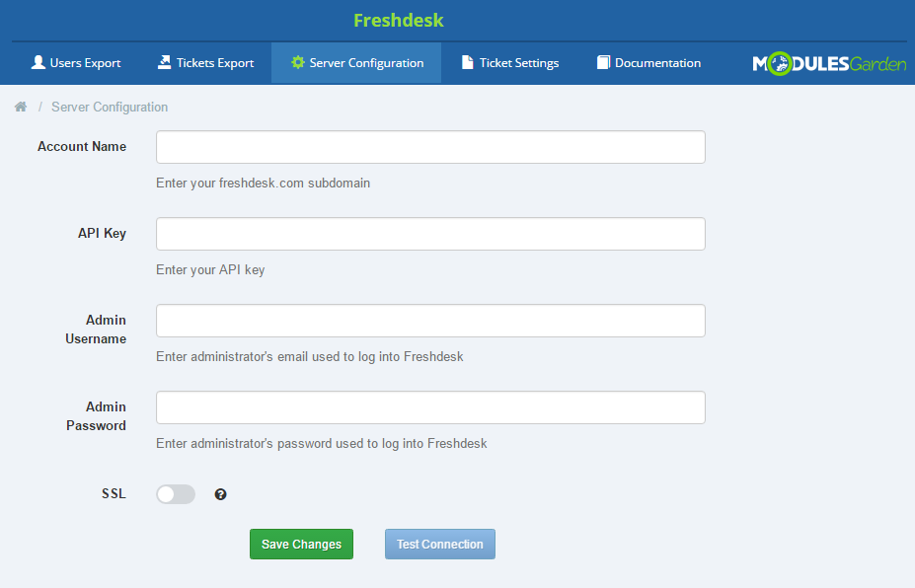Switch to the Ticket Settings tab
Screen dimensions: 915x588
coord(510,63)
